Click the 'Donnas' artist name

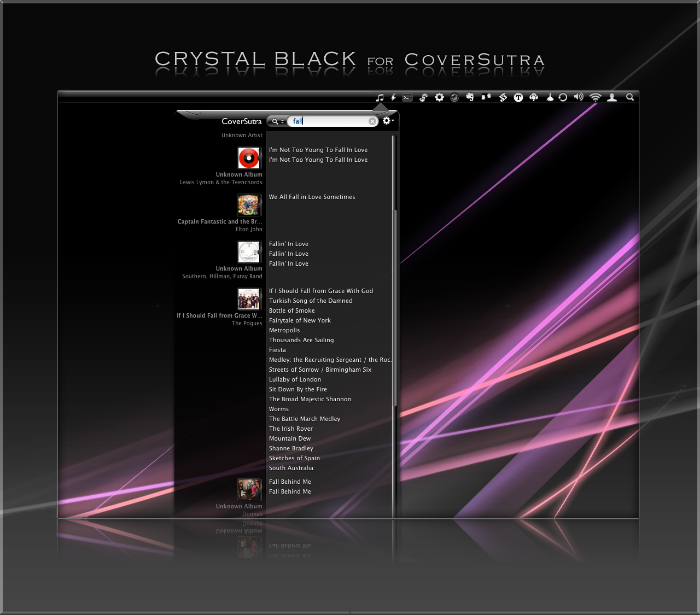[x=252, y=514]
